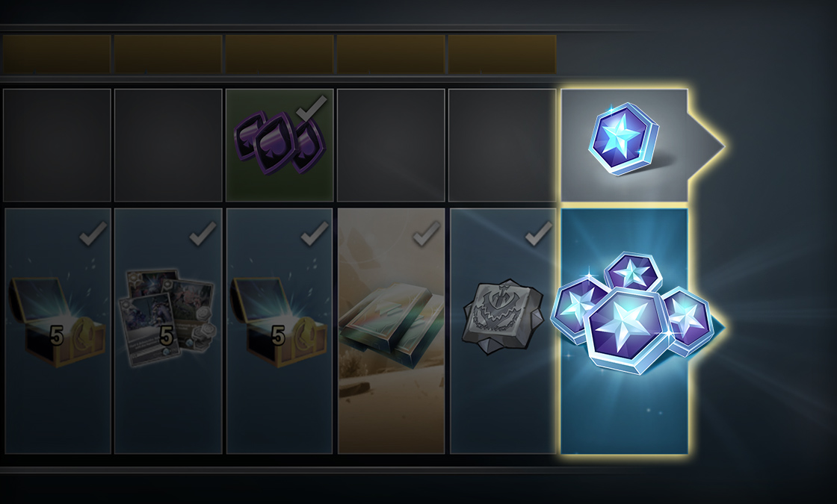The height and width of the screenshot is (504, 837).
Task: Click the checkmark on first chest tile
Action: (93, 234)
